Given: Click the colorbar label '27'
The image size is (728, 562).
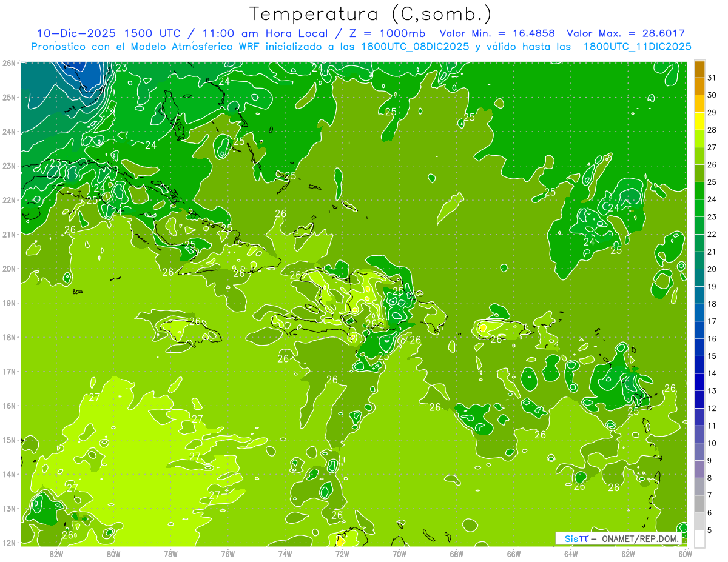Looking at the screenshot, I should (x=712, y=147).
